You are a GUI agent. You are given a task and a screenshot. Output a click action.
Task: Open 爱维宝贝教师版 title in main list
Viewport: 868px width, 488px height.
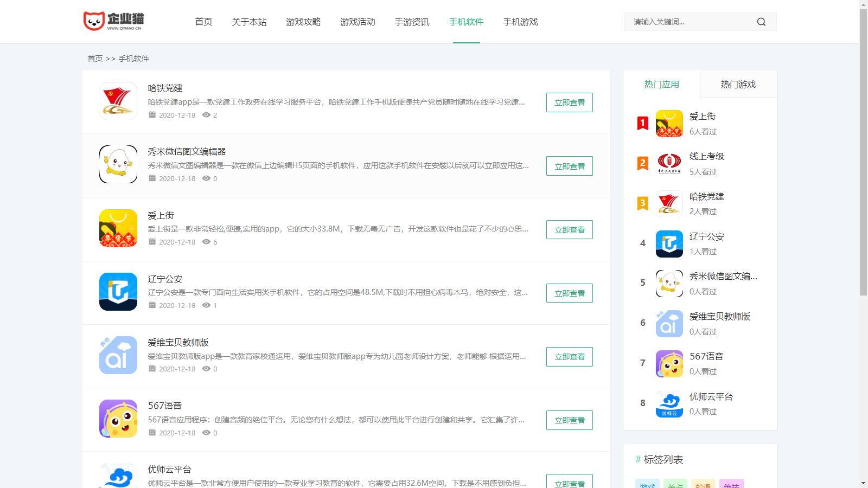178,342
